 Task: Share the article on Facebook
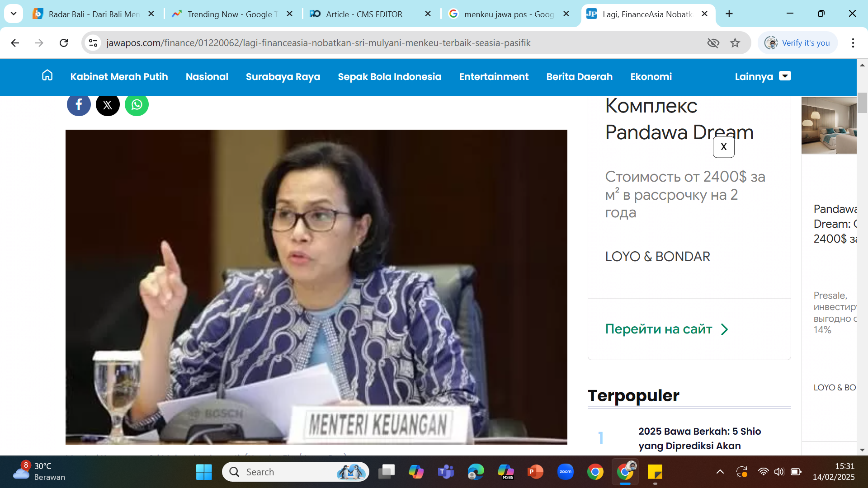tap(79, 105)
